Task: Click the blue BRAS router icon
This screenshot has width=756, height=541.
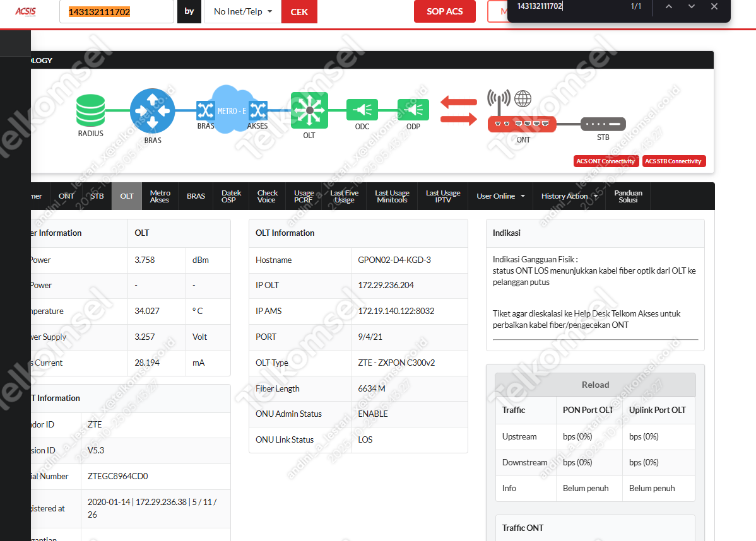Action: (152, 111)
